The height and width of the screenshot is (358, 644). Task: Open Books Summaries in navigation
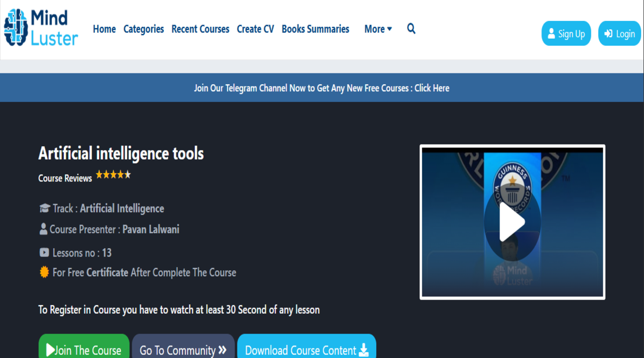[315, 29]
